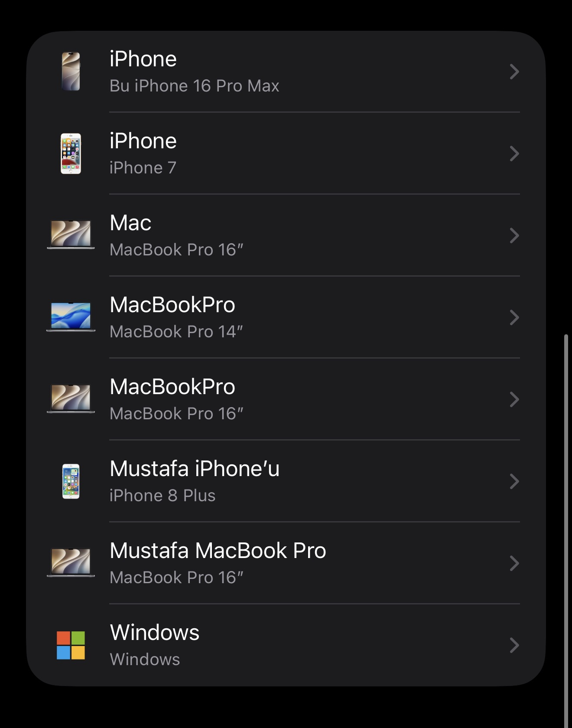Open details chevron for Bu iPhone 16 Pro Max
This screenshot has width=572, height=728.
coord(514,72)
